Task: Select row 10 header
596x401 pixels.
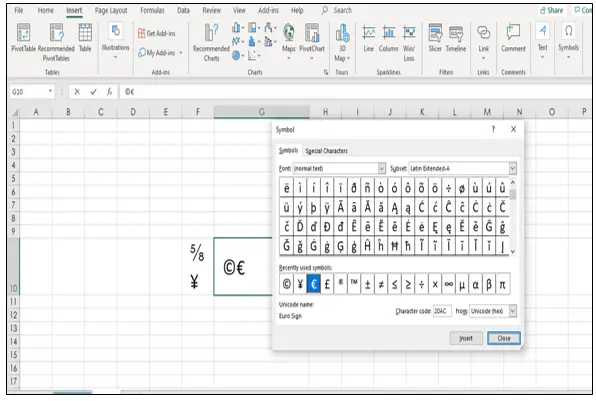Action: pyautogui.click(x=14, y=266)
